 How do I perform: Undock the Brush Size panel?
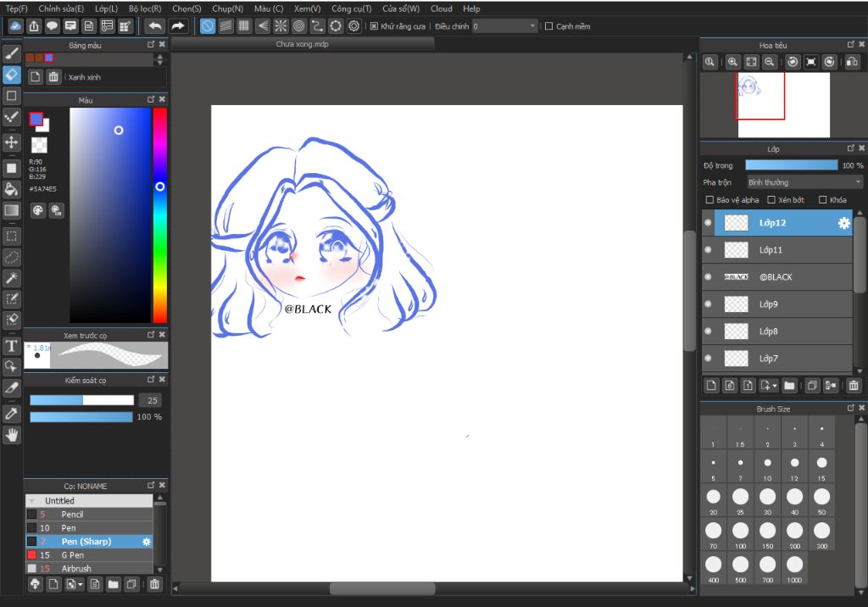(x=851, y=408)
